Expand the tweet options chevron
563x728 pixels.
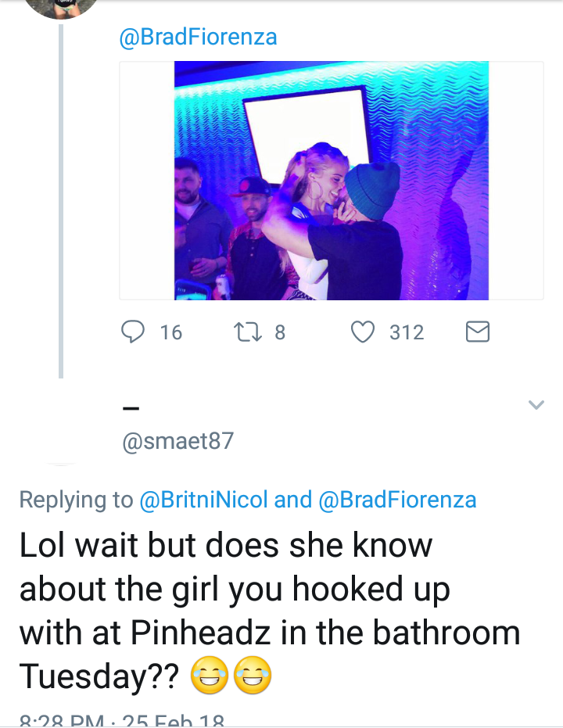(x=536, y=405)
